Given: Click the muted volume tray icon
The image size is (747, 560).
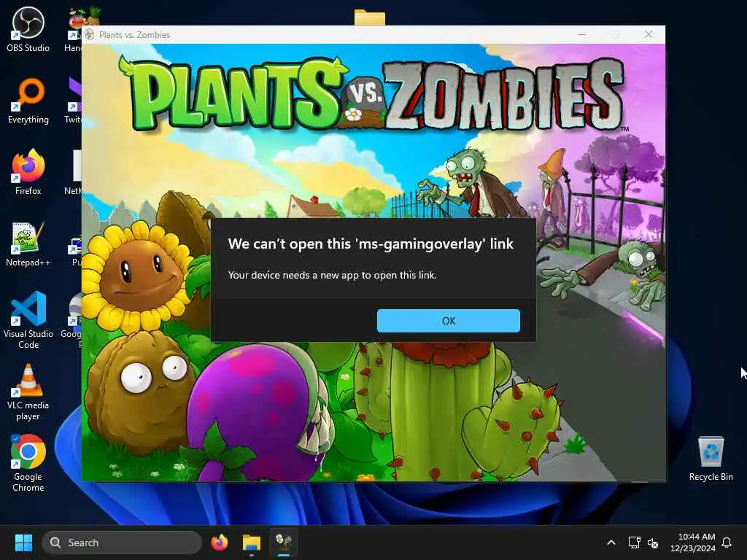Looking at the screenshot, I should 653,542.
